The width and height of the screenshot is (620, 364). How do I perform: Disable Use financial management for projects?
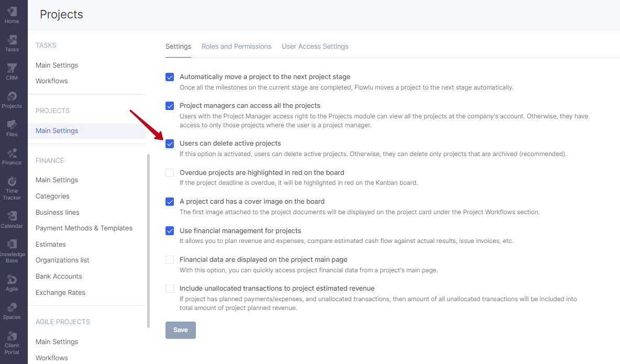(x=170, y=230)
